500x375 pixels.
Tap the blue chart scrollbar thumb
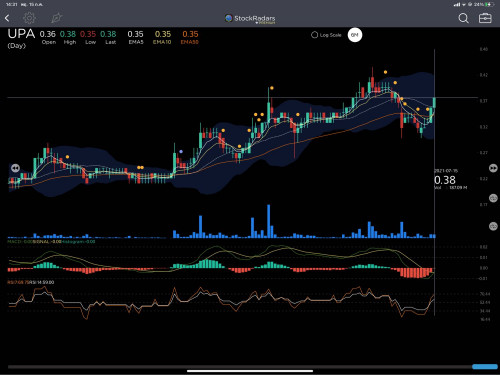[x=485, y=367]
